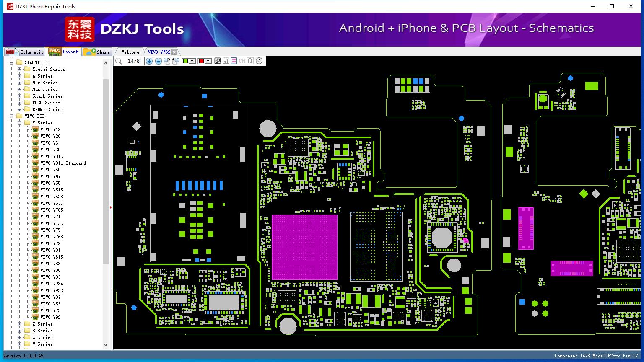Click the folder icon beside Shark Series
The image size is (644, 362).
point(27,96)
